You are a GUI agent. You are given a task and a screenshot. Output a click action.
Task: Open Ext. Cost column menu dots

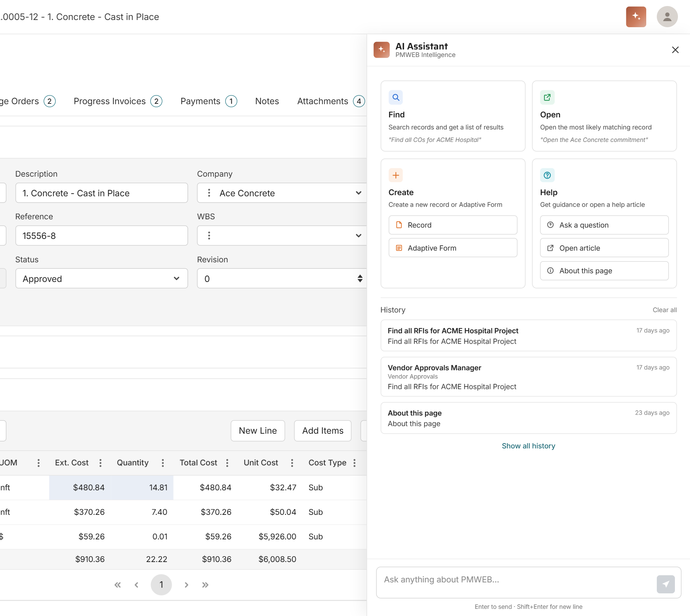(x=100, y=463)
